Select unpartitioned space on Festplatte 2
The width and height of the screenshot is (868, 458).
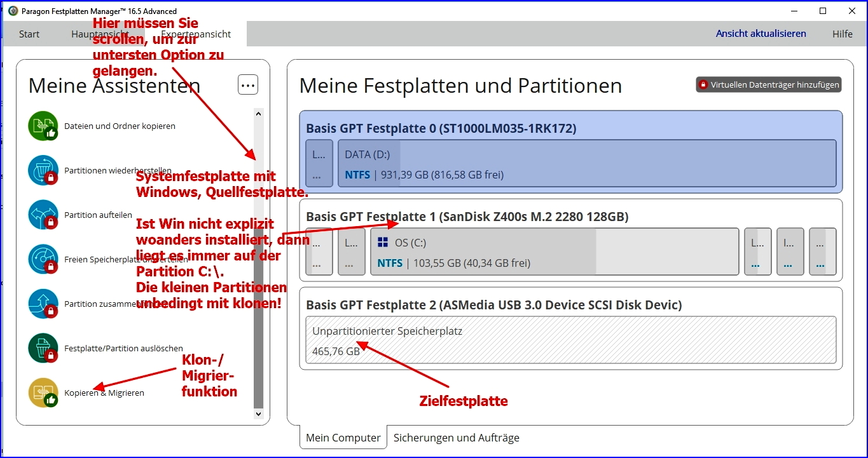click(x=570, y=340)
